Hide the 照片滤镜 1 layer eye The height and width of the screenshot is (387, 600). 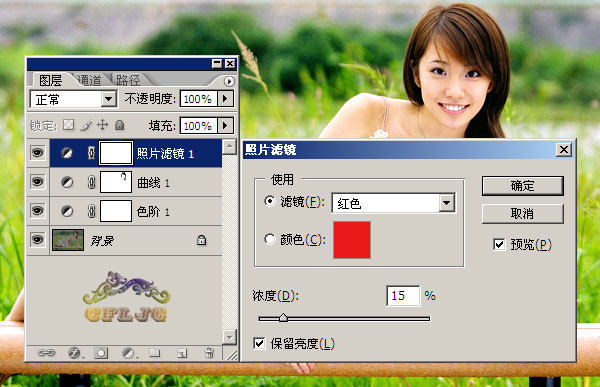[x=38, y=153]
